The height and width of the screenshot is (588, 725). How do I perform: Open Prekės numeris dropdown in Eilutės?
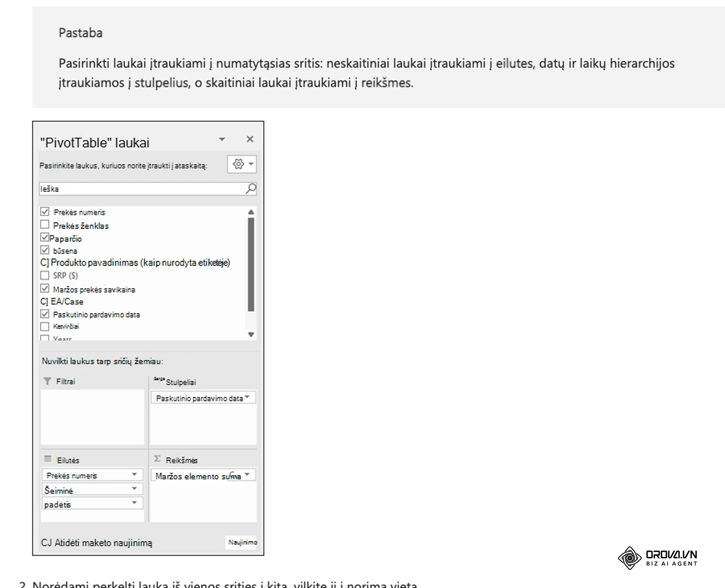tap(135, 474)
